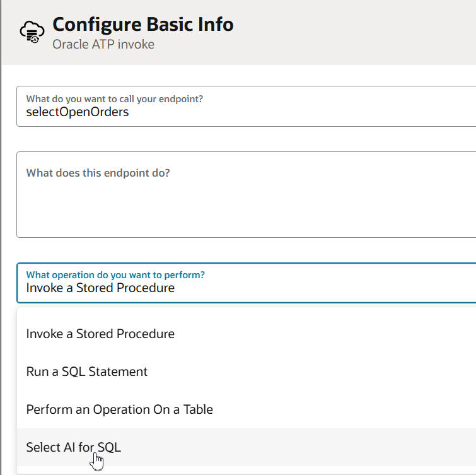
Task: Click 'What operation do you want to perform?' label
Action: (115, 275)
